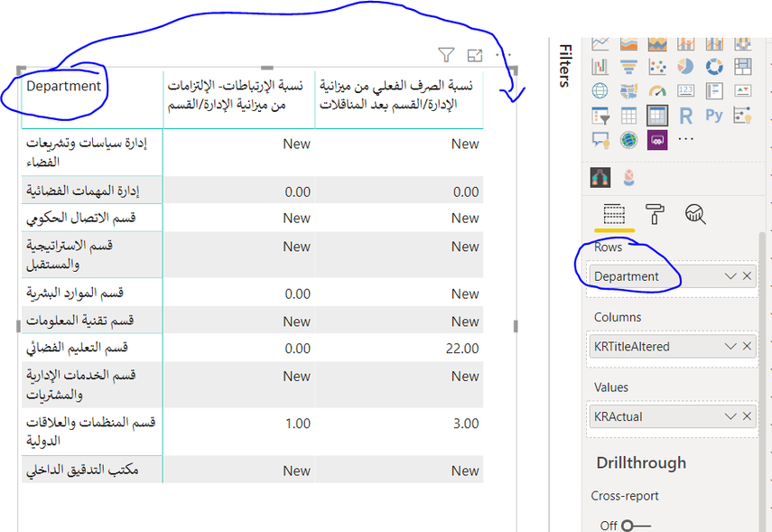
Task: Choose the Scatter chart visual
Action: [657, 67]
